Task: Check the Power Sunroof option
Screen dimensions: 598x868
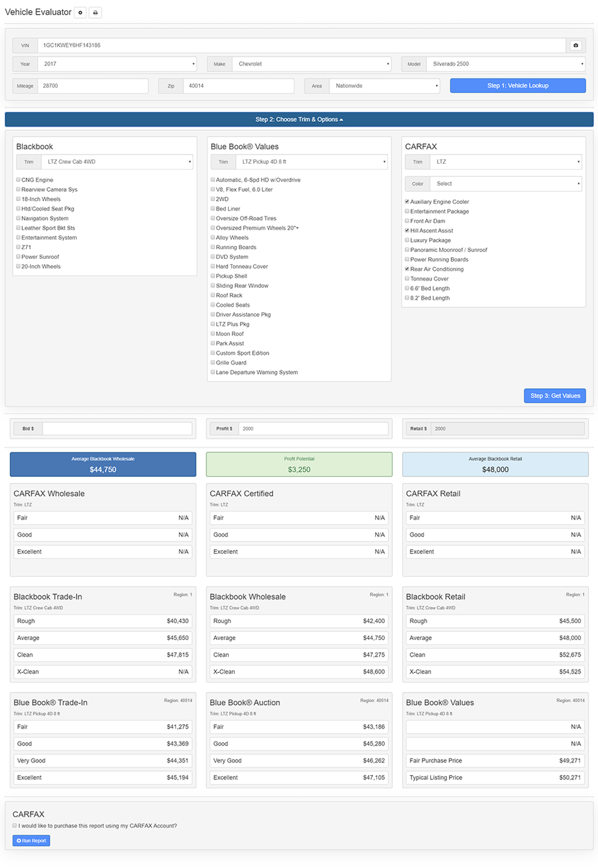Action: point(18,257)
